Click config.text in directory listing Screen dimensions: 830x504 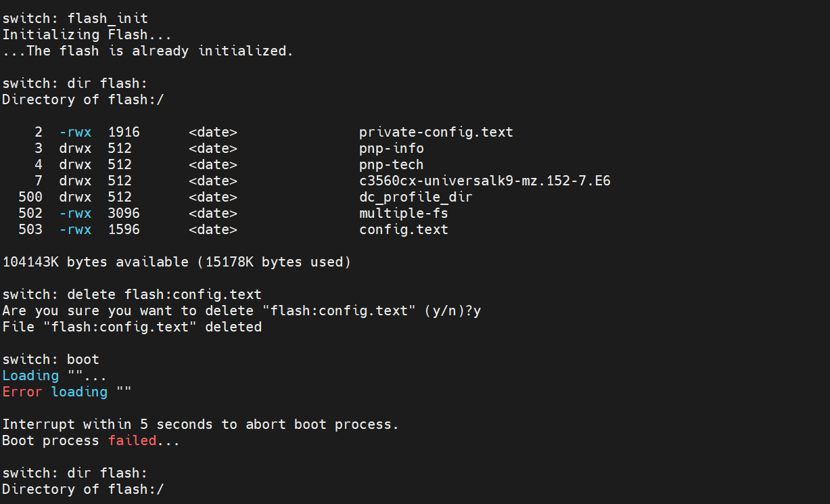tap(403, 229)
